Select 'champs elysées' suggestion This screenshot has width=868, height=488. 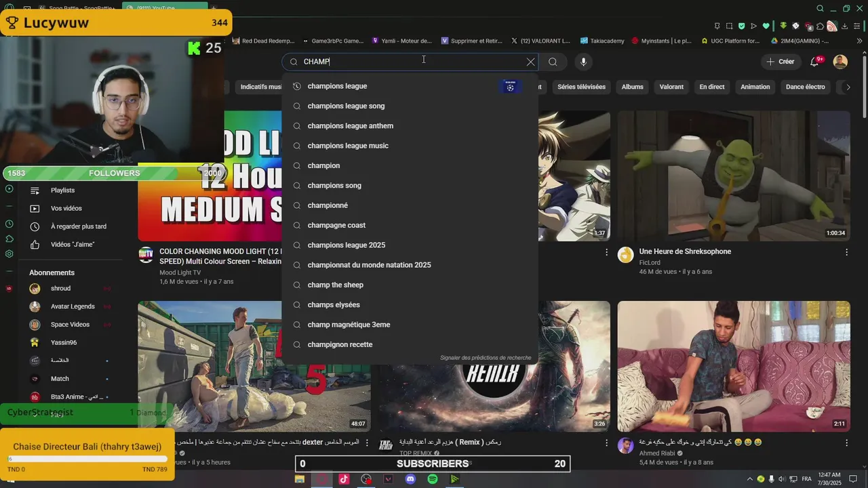click(x=410, y=305)
